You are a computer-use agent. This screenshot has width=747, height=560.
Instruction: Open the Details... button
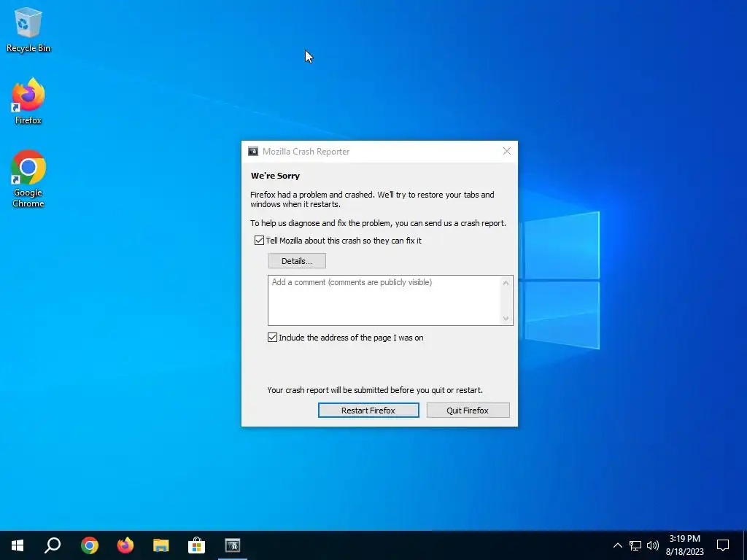(297, 261)
